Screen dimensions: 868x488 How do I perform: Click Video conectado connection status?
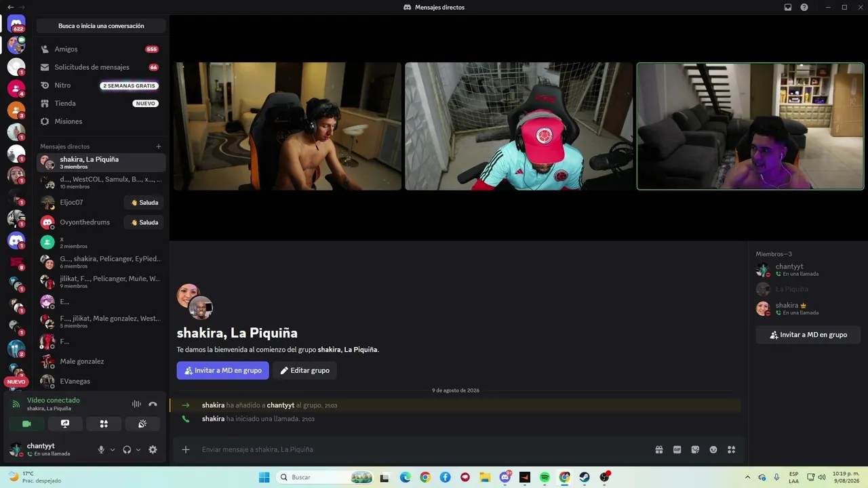[53, 401]
